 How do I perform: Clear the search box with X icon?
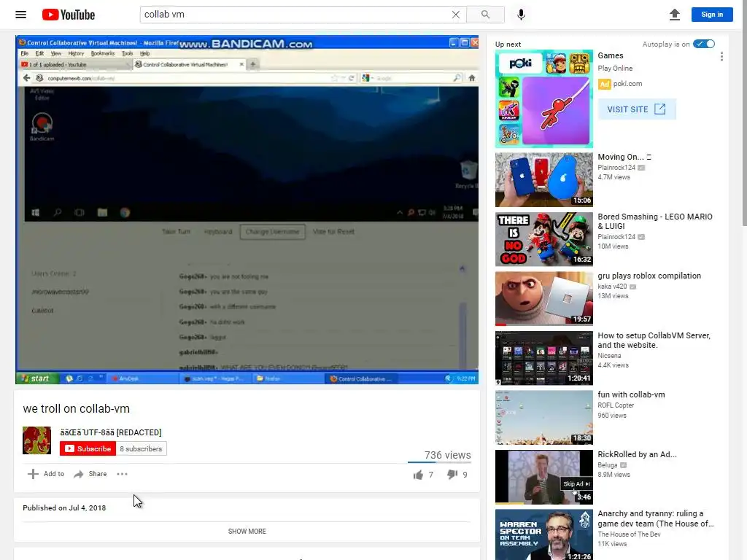[x=456, y=15]
